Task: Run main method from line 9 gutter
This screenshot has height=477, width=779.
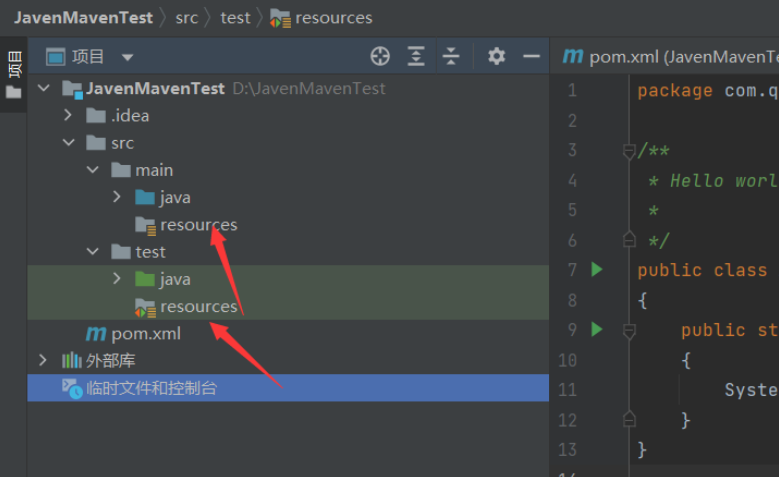Action: (597, 329)
